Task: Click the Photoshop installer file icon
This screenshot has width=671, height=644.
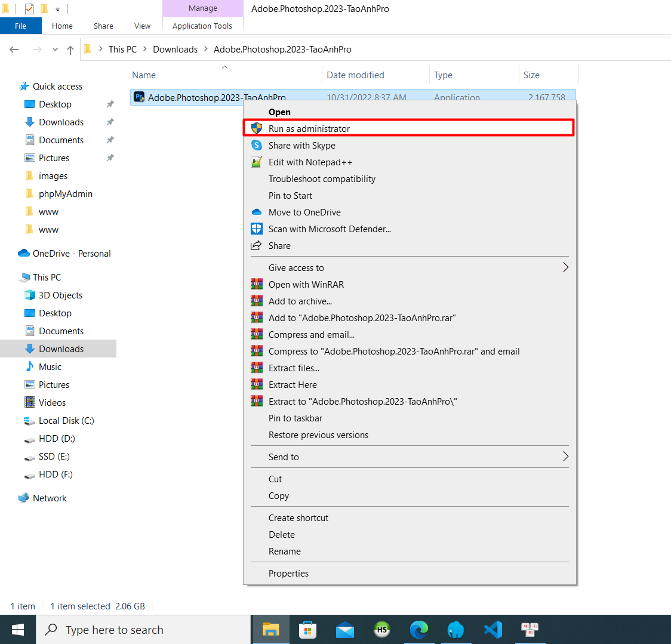Action: [139, 97]
